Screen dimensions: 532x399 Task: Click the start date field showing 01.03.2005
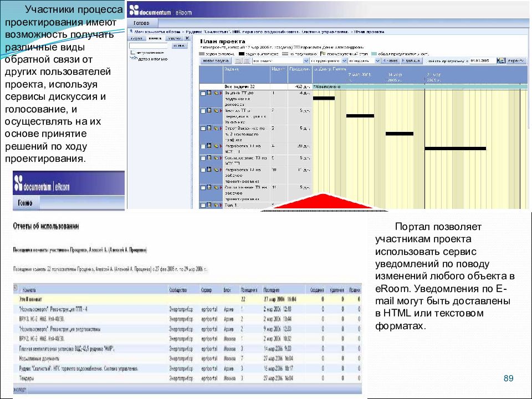(483, 61)
